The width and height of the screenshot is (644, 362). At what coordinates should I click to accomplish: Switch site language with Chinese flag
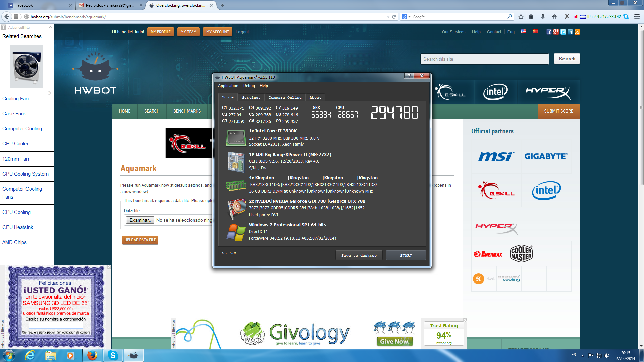[x=535, y=32]
